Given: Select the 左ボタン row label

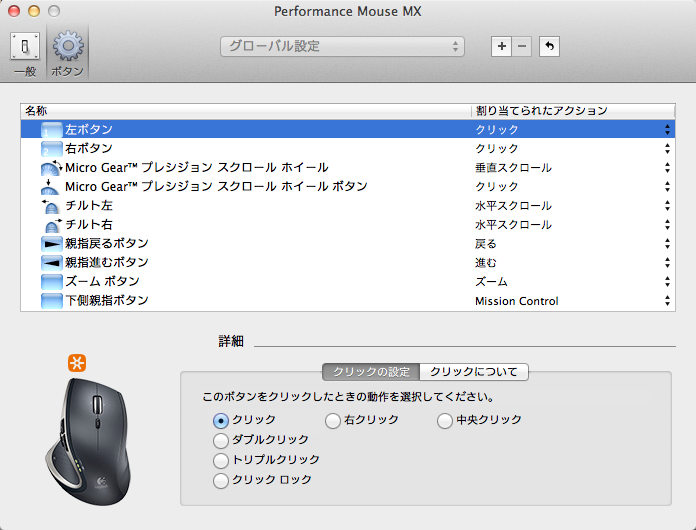Looking at the screenshot, I should point(89,130).
